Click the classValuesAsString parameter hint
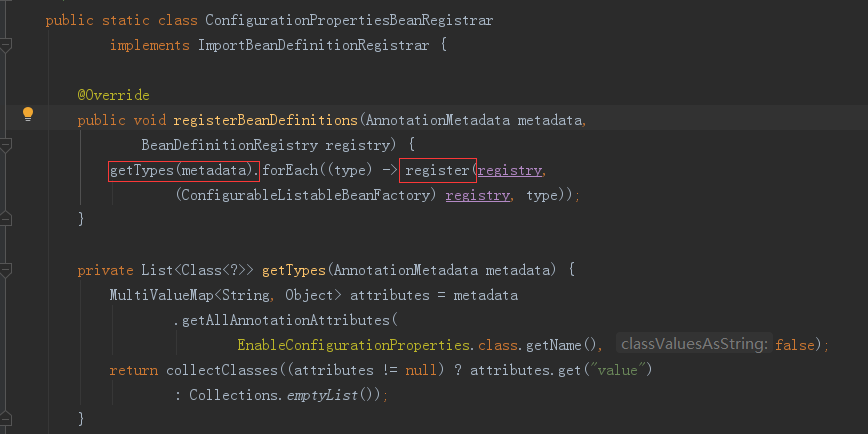The image size is (868, 434). click(694, 344)
